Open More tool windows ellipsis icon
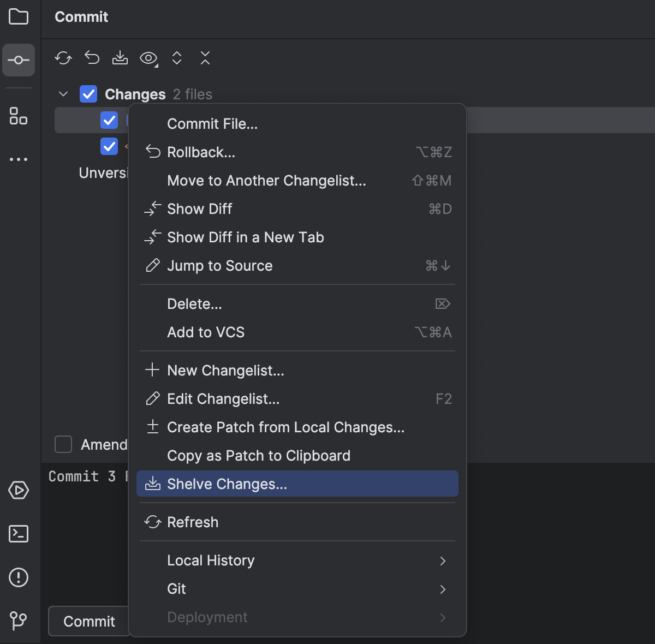The height and width of the screenshot is (644, 655). coord(19,159)
